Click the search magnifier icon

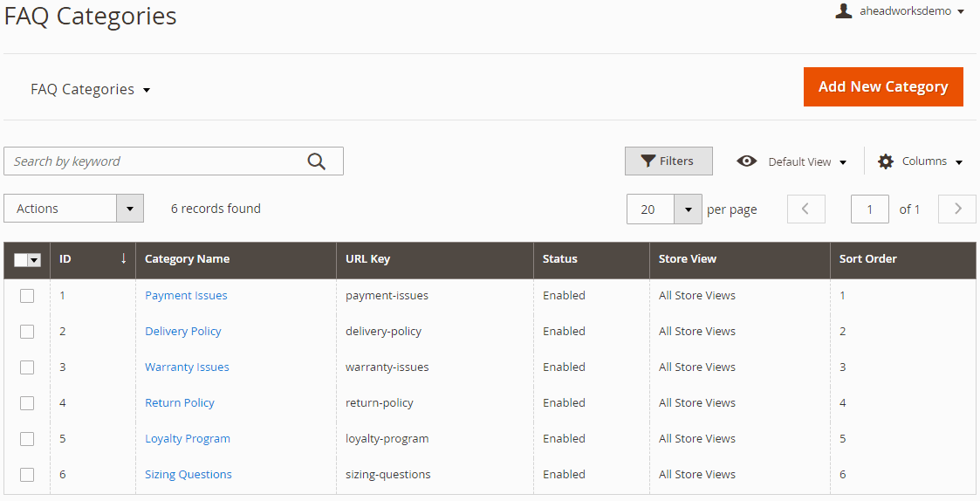[316, 161]
